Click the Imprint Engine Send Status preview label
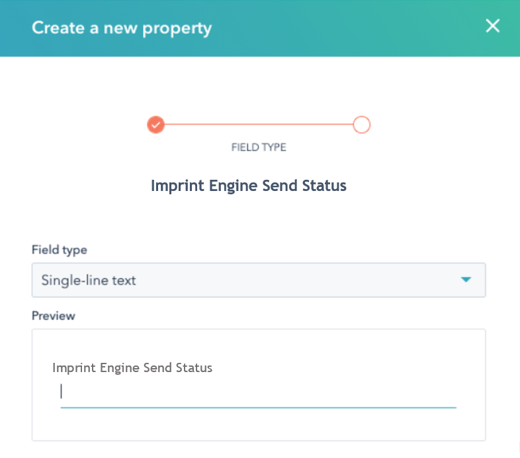The width and height of the screenshot is (520, 458). 132,368
